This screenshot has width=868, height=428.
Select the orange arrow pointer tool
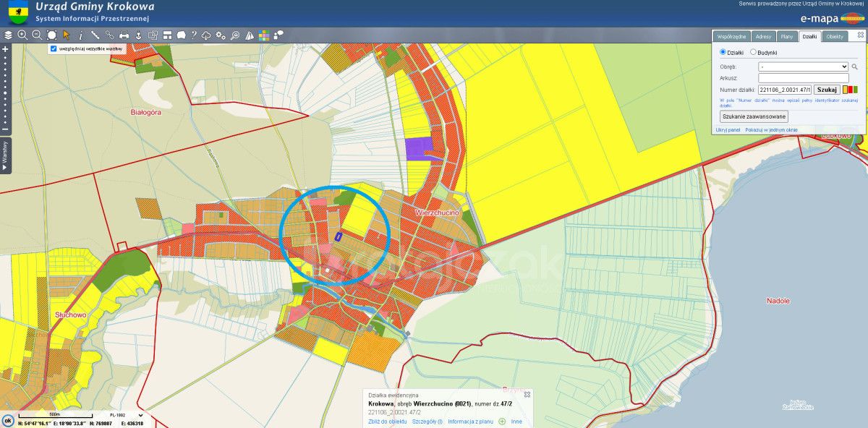(66, 35)
